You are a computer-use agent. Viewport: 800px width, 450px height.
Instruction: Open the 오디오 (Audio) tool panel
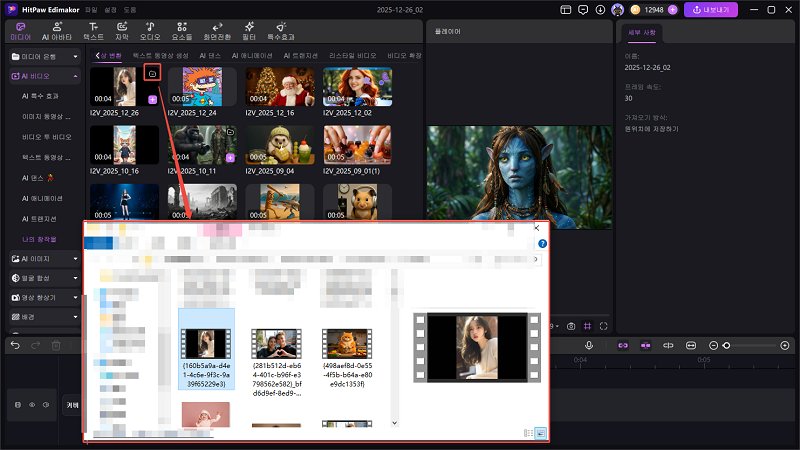click(x=149, y=29)
